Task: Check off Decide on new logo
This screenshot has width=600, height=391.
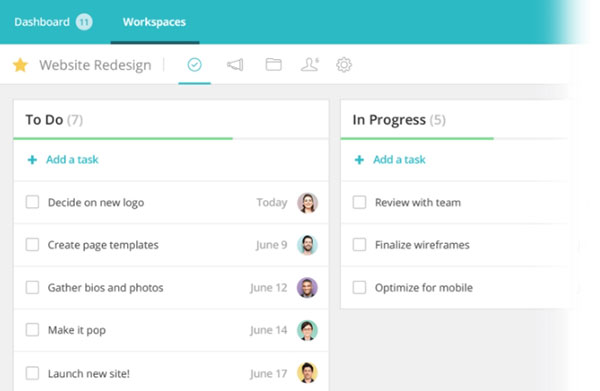Action: pos(32,202)
